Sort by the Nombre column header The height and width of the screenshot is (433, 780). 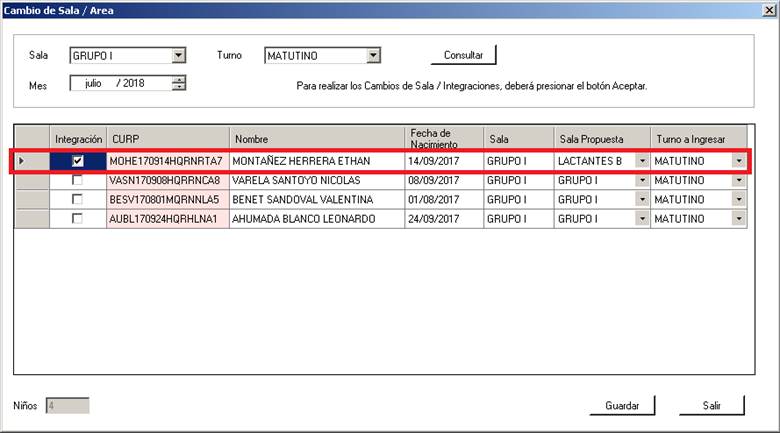[316, 138]
